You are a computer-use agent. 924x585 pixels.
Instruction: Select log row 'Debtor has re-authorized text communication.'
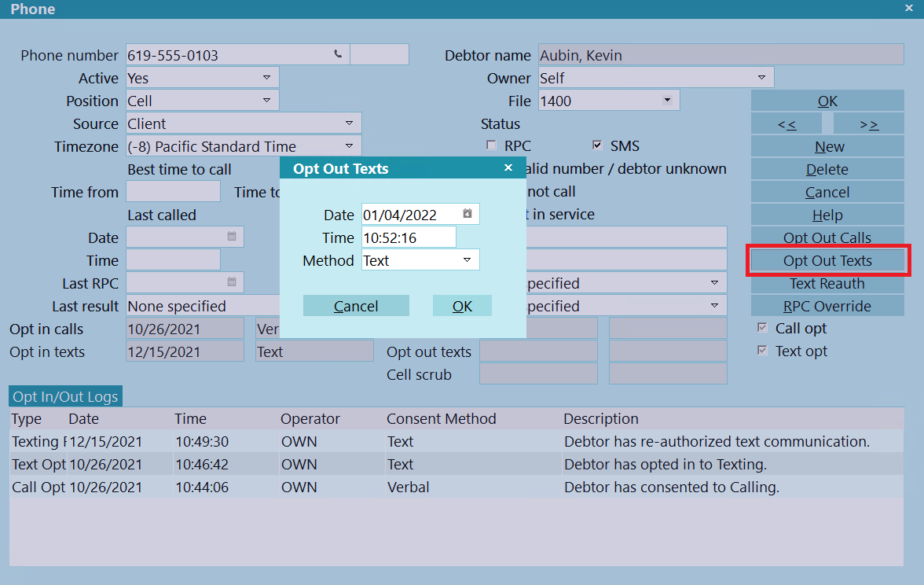(x=456, y=441)
